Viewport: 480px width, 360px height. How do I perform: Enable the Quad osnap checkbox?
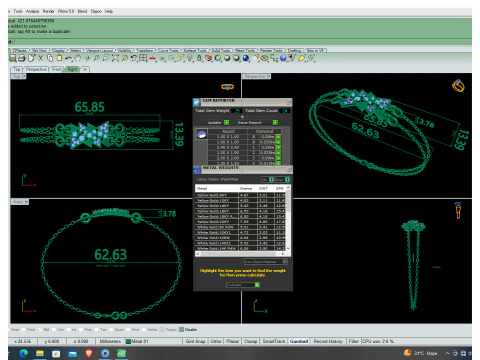(111, 330)
